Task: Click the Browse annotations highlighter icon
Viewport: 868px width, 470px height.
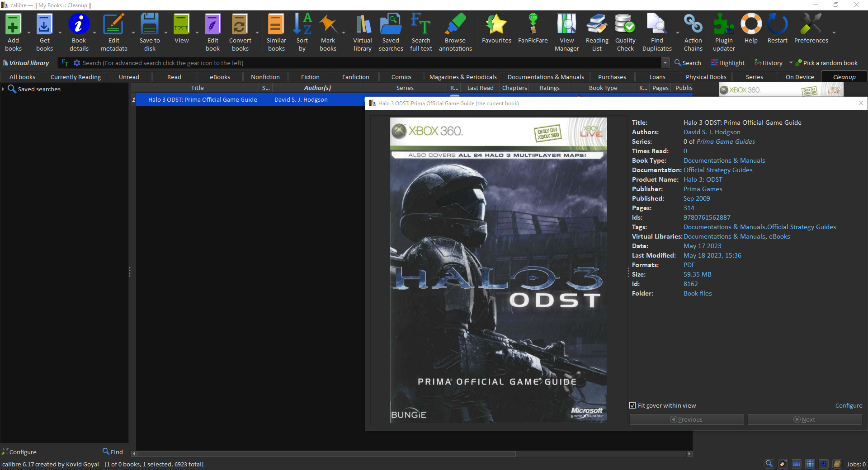Action: [455, 24]
